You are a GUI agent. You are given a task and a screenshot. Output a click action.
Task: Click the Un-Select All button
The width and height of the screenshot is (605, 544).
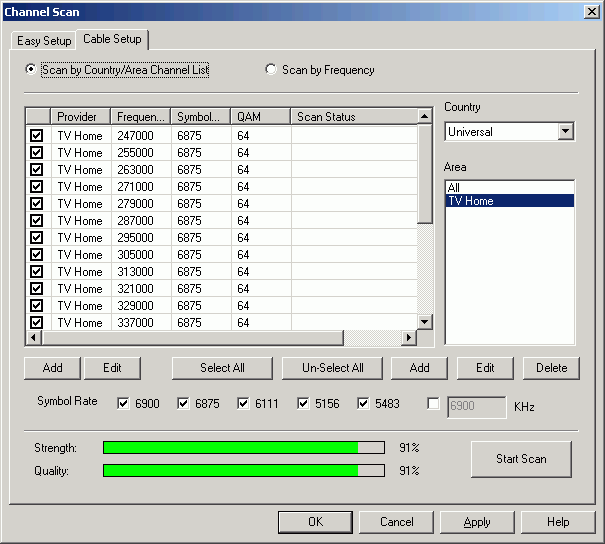(x=333, y=368)
